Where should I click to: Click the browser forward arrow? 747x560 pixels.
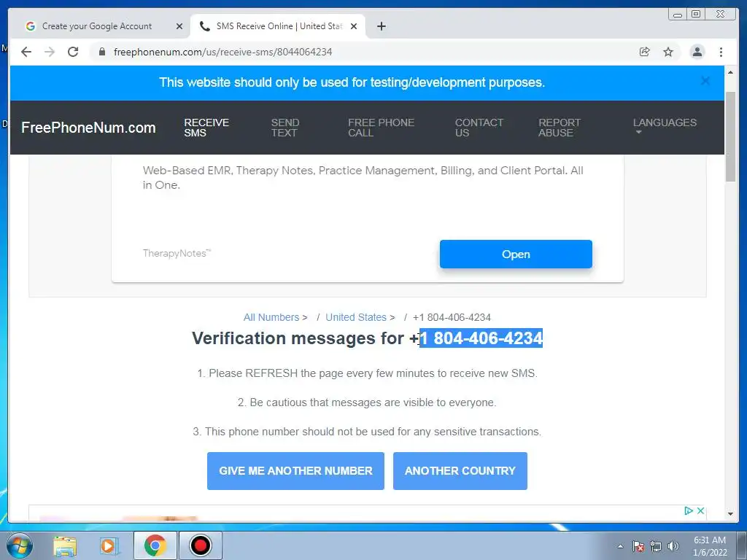[50, 52]
